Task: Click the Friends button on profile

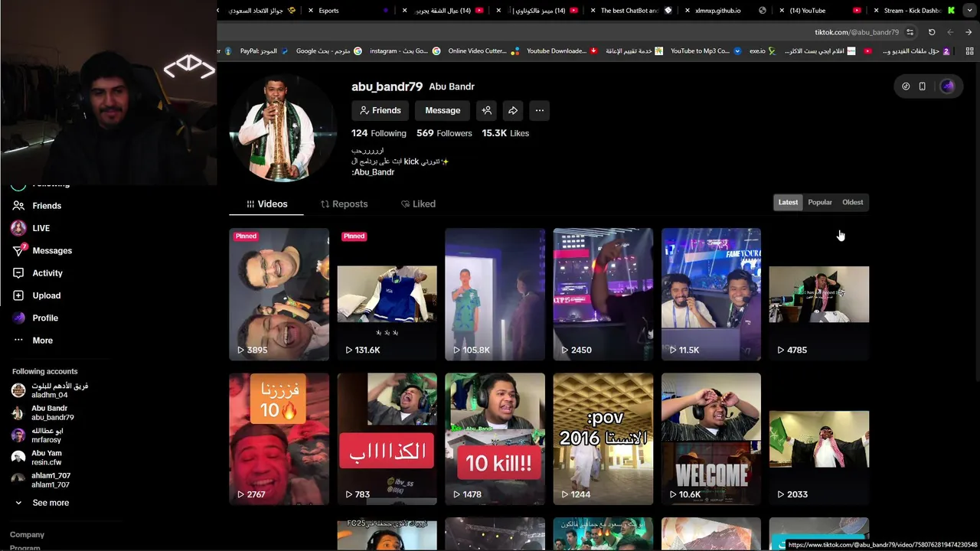Action: pos(380,110)
